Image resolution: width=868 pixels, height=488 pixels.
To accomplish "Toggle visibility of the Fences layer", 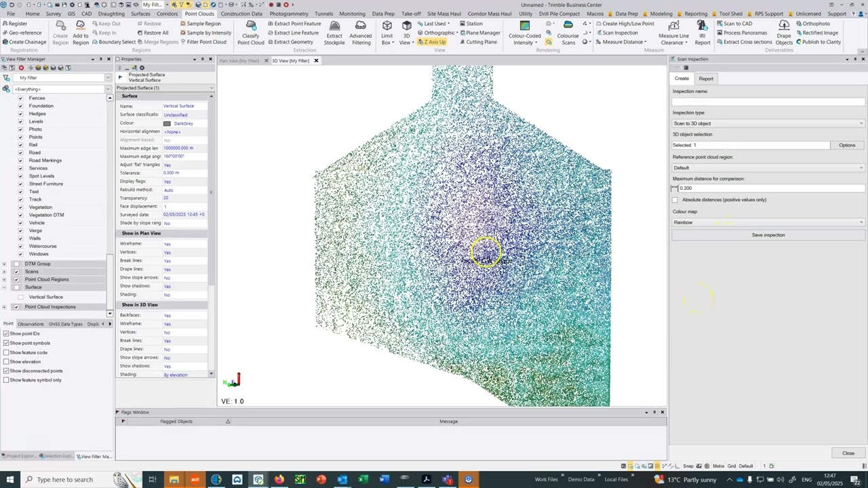I will [x=20, y=98].
